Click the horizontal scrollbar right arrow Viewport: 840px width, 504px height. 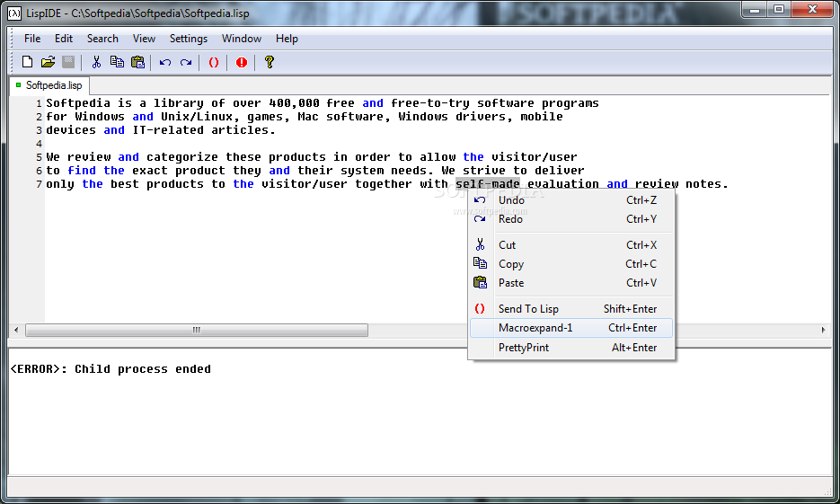(824, 330)
